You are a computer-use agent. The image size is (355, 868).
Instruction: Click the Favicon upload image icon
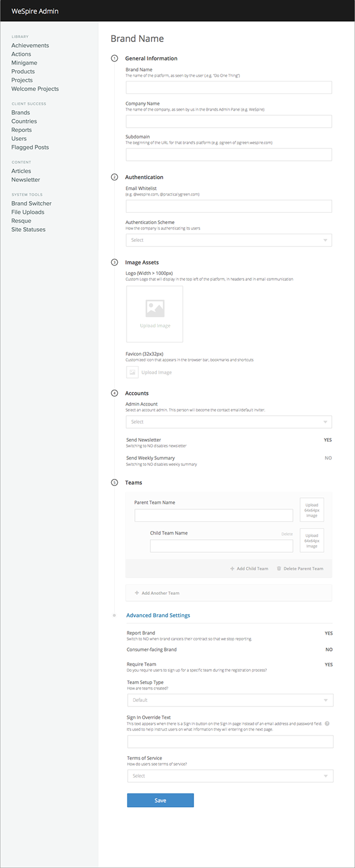click(132, 373)
